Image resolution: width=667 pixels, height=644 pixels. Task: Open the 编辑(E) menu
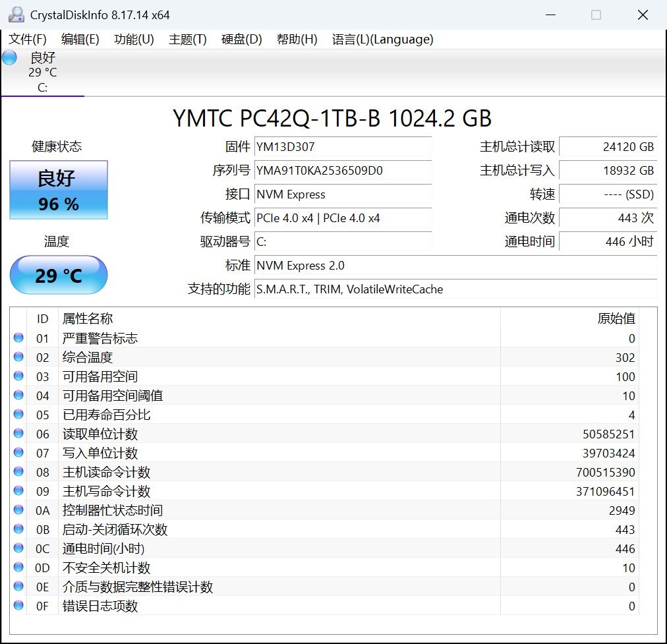click(x=80, y=40)
